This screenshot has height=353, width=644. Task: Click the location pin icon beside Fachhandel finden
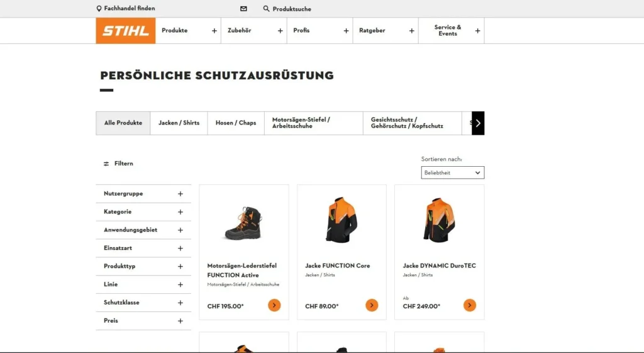click(x=99, y=9)
